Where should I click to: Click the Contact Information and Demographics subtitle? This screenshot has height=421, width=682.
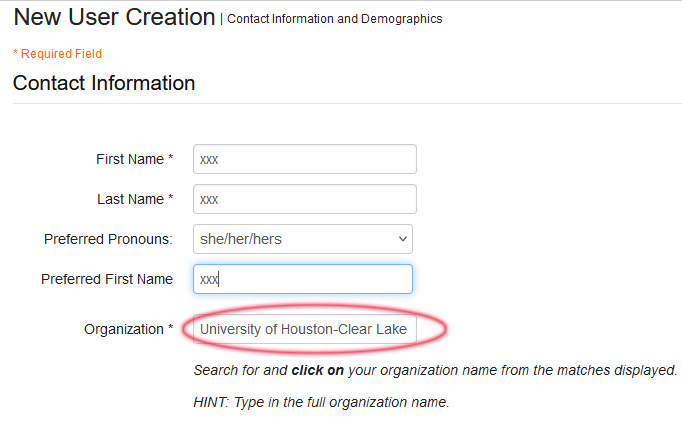point(335,19)
